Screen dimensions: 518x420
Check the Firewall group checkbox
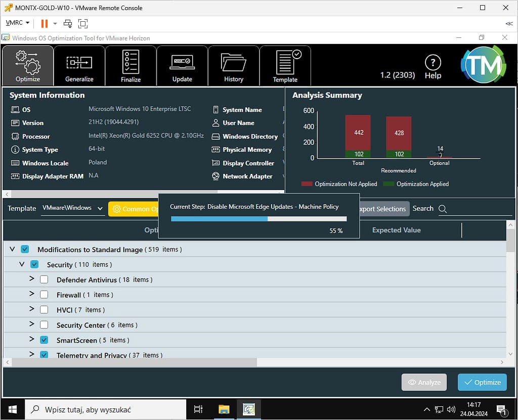[x=44, y=295]
